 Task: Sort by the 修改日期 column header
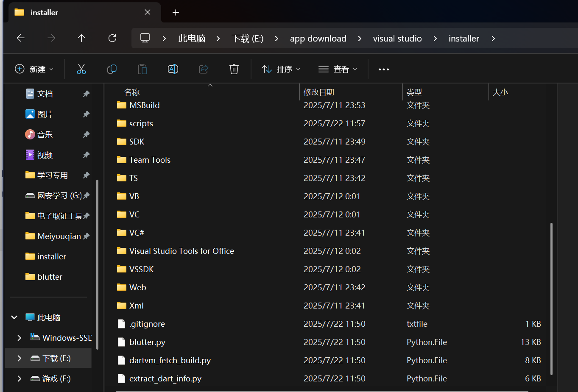319,92
